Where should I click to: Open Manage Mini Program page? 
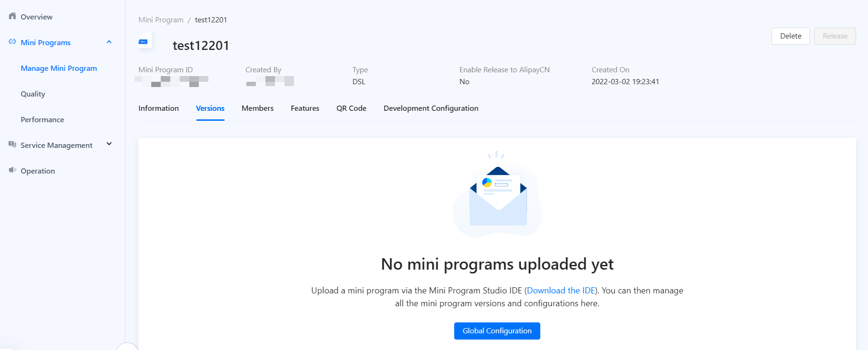pyautogui.click(x=59, y=68)
